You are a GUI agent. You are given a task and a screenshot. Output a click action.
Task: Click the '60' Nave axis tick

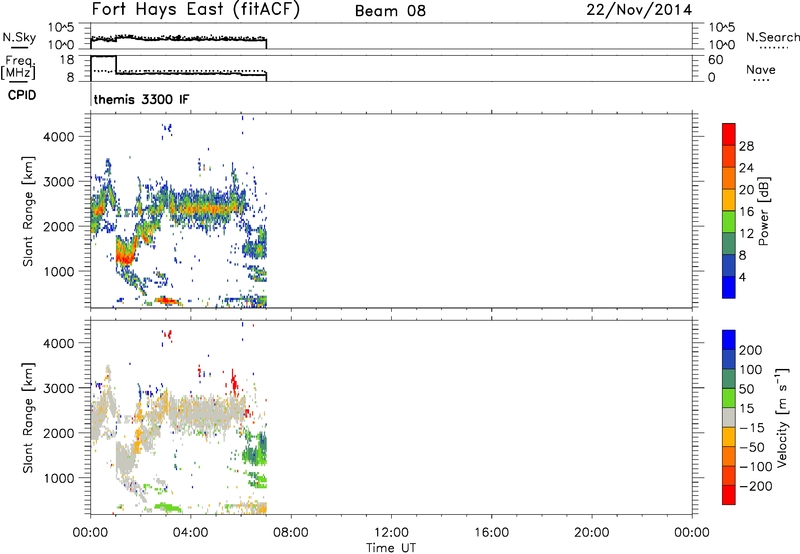[x=716, y=60]
